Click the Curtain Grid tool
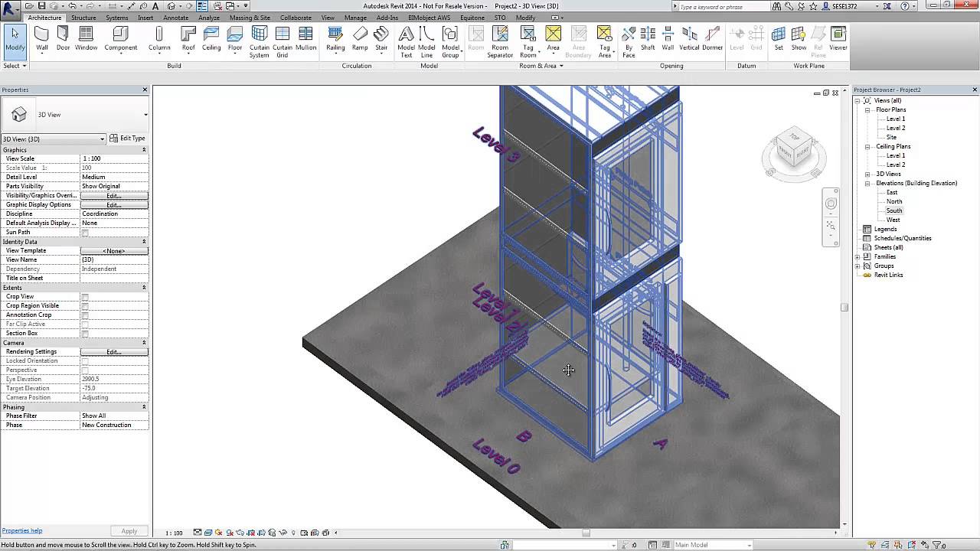 pos(283,42)
